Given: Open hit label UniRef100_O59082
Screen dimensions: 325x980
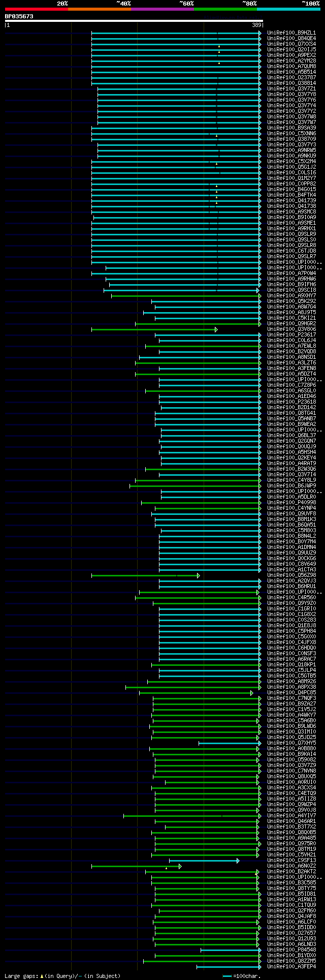Looking at the screenshot, I should coord(291,760).
